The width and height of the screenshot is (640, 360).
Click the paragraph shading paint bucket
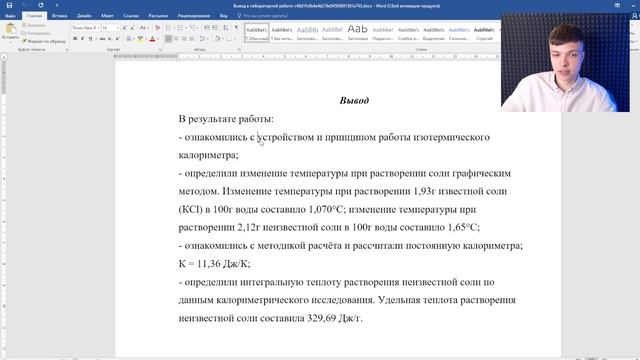pyautogui.click(x=217, y=38)
